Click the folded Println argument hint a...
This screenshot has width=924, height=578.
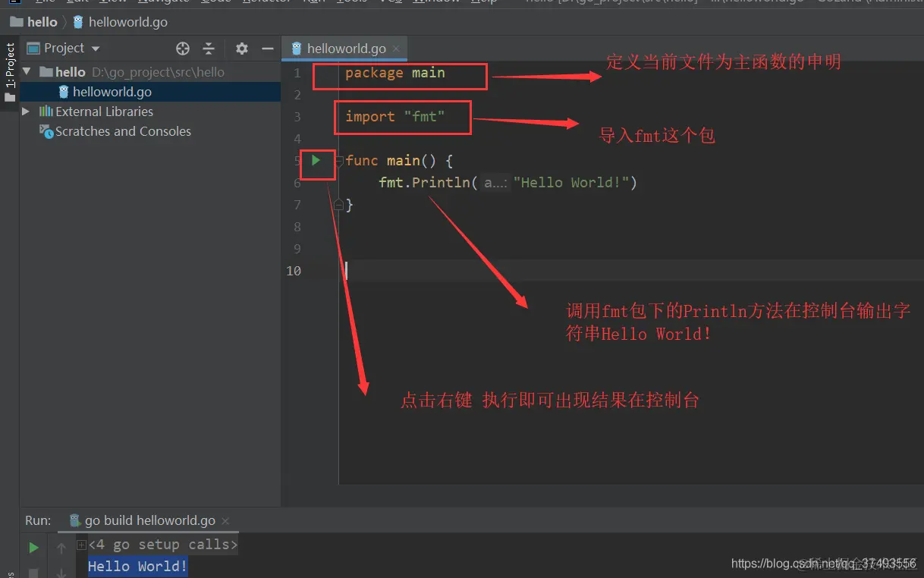pyautogui.click(x=495, y=182)
